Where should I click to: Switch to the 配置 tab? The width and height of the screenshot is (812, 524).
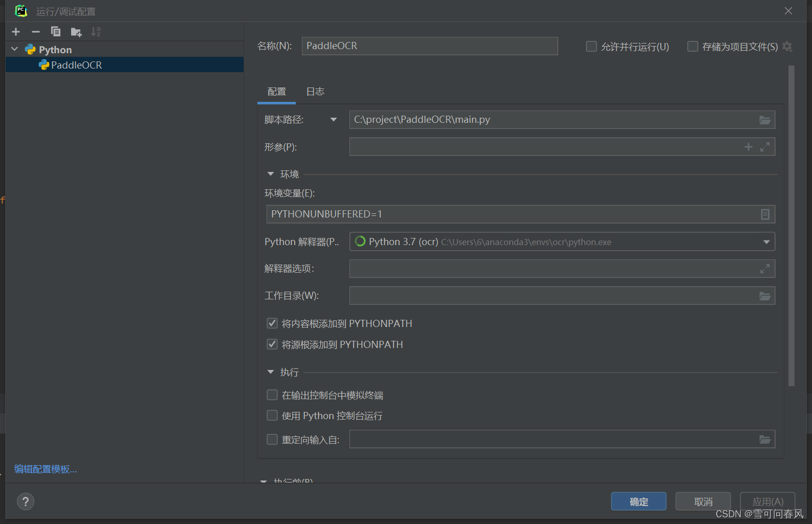[x=277, y=92]
